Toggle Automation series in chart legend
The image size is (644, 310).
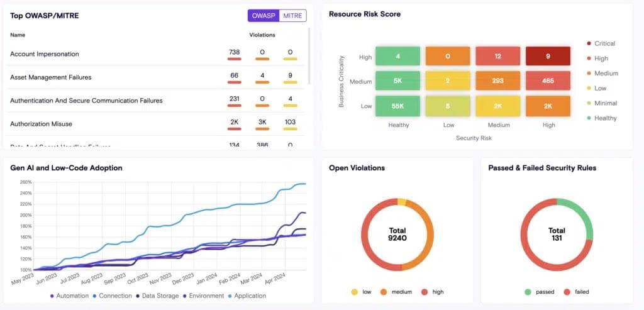point(52,296)
